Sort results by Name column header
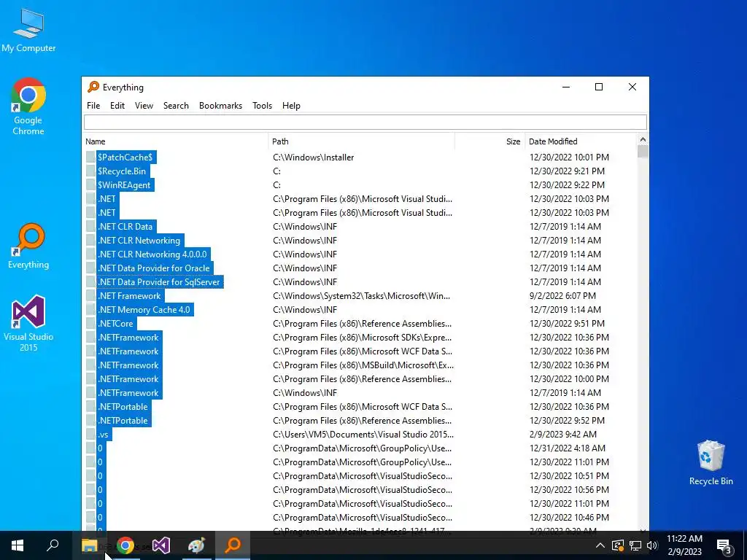Image resolution: width=747 pixels, height=560 pixels. (x=175, y=141)
